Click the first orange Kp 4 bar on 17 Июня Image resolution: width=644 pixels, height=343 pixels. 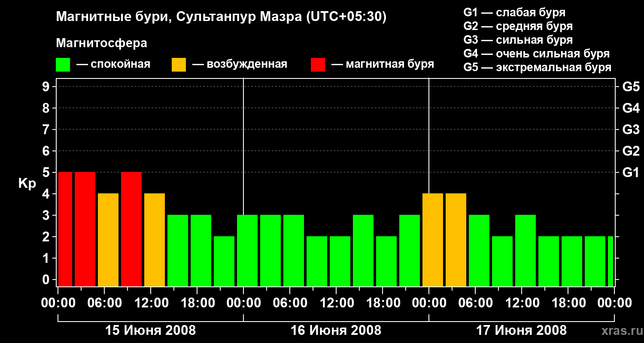point(433,240)
